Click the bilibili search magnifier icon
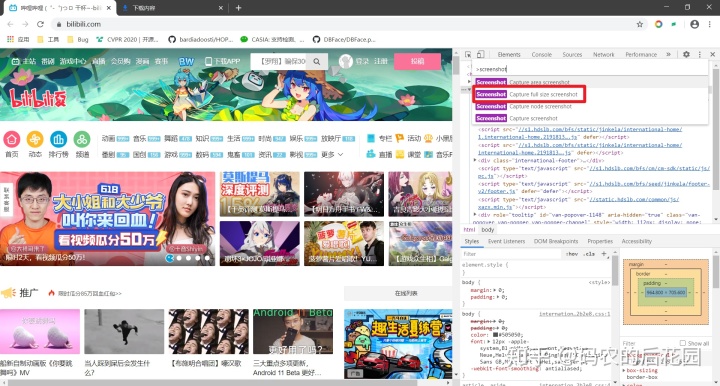 click(317, 61)
